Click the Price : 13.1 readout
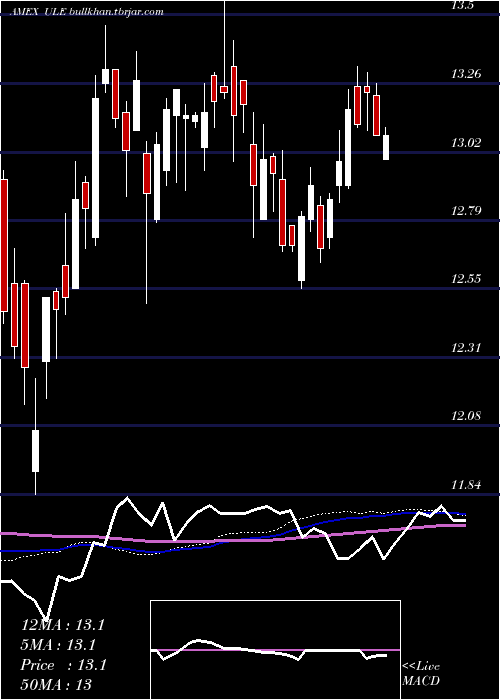This screenshot has height=700, width=500. [x=63, y=665]
